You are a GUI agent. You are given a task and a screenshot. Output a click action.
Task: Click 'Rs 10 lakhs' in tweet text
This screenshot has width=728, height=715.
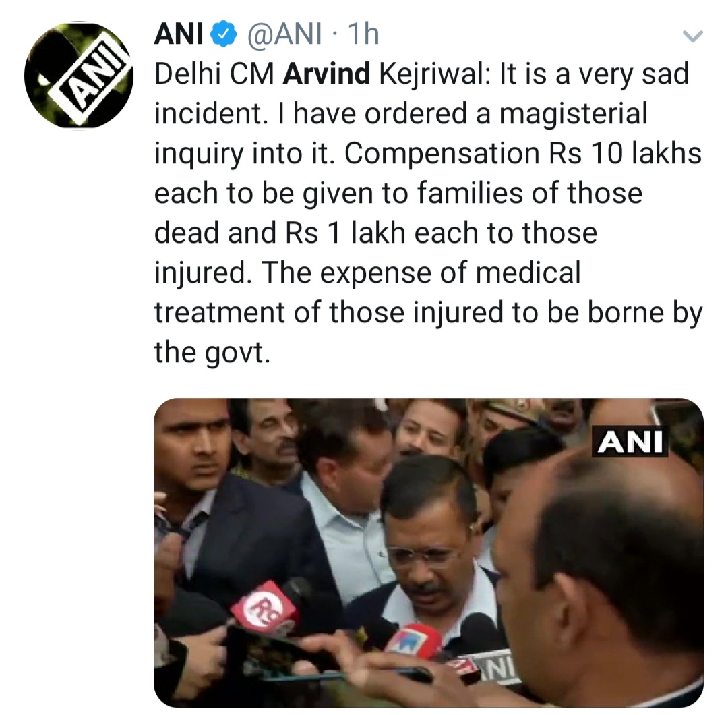pos(625,153)
